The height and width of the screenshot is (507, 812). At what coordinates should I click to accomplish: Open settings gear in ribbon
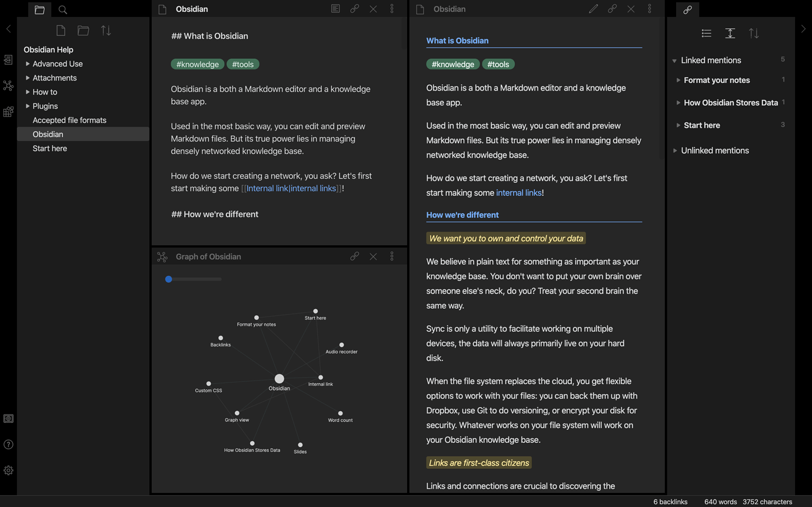(x=8, y=471)
